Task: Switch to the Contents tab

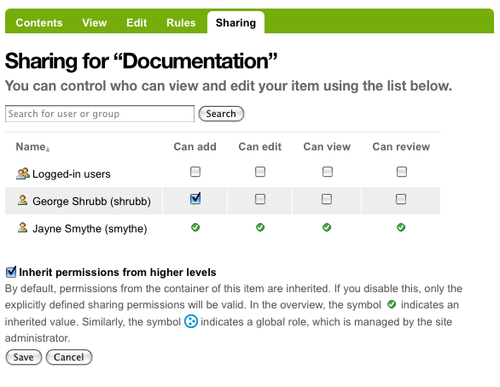Action: tap(39, 23)
